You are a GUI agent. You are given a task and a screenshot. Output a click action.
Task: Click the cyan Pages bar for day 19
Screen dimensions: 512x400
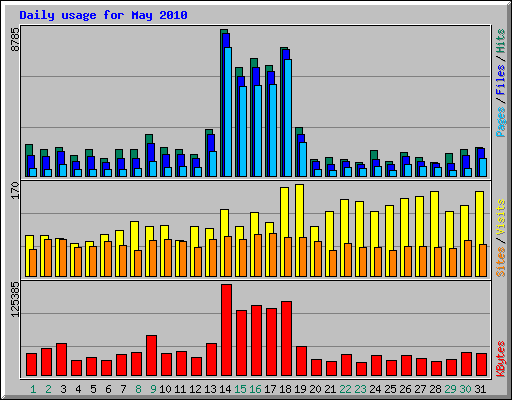click(303, 159)
